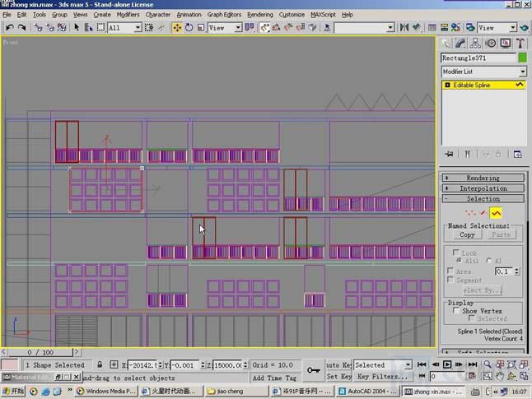Click Show End Result toggle icon

coord(468,154)
